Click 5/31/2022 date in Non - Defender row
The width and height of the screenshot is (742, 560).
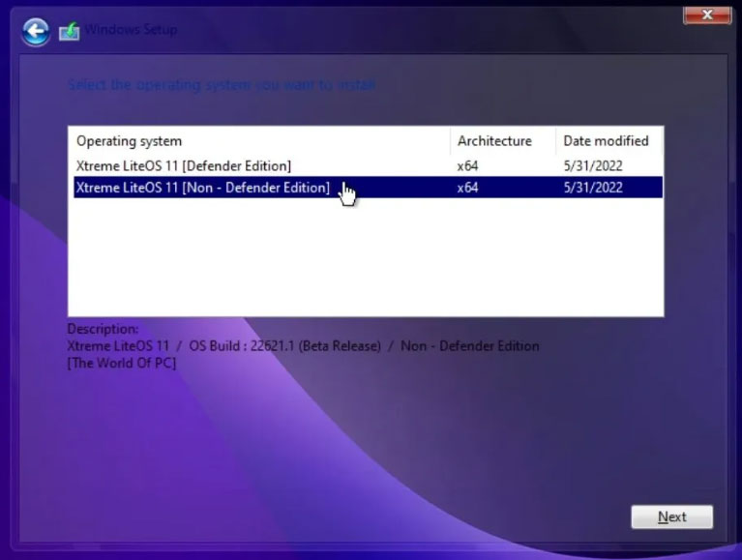click(x=593, y=188)
